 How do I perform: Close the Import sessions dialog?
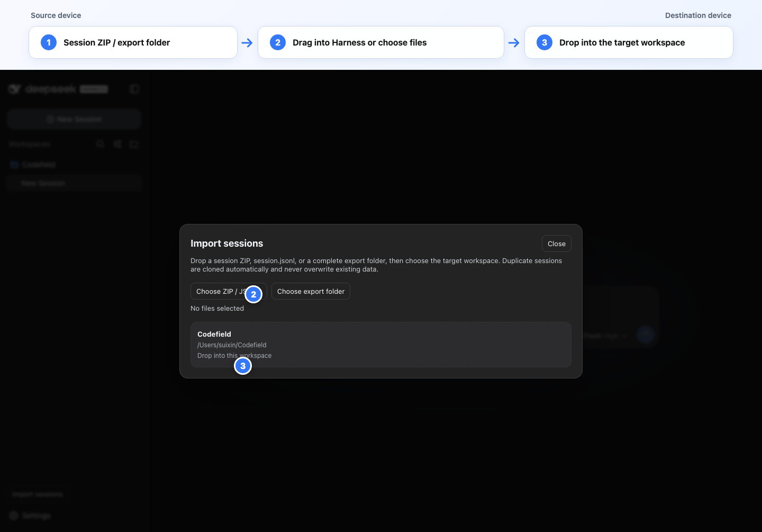click(556, 244)
